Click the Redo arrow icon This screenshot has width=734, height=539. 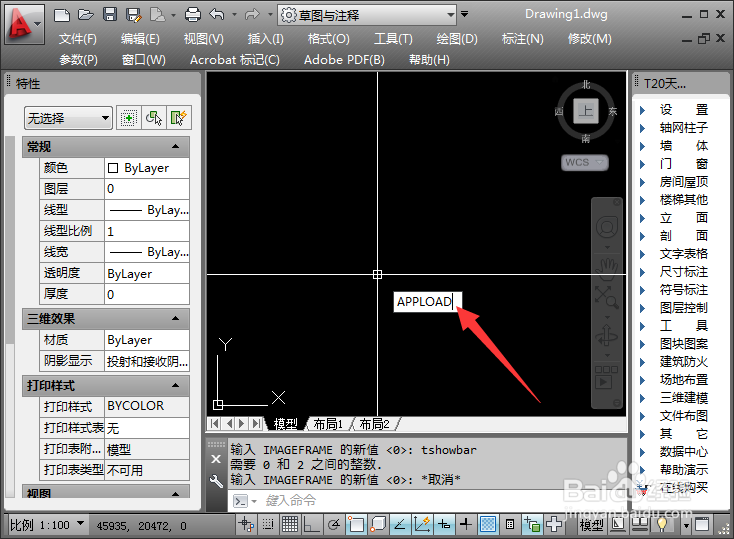pos(252,15)
